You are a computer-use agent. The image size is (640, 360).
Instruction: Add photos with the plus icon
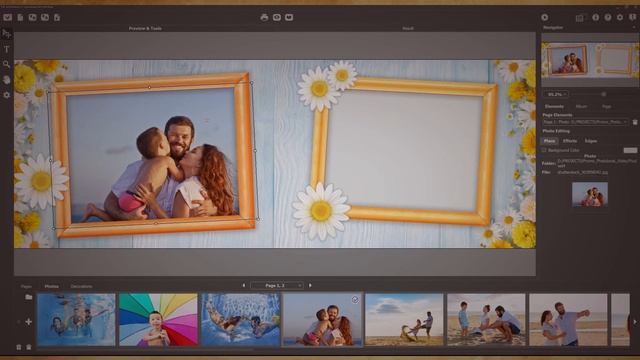coord(29,322)
